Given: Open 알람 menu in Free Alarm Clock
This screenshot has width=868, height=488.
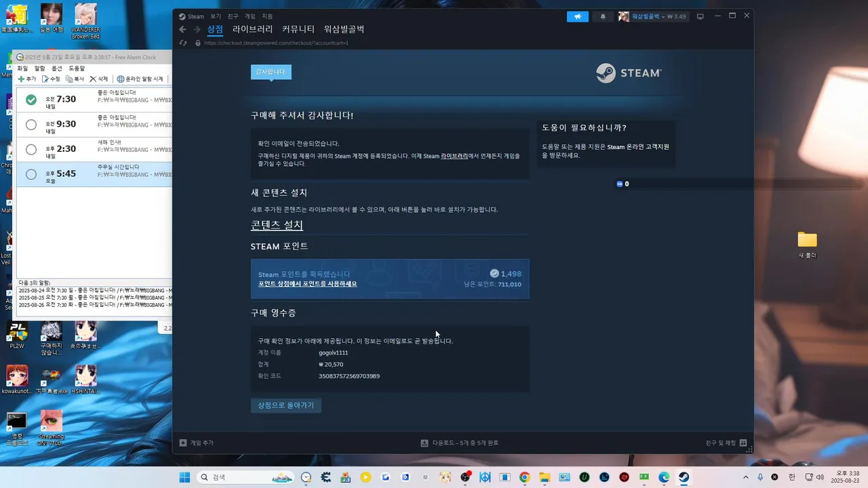Looking at the screenshot, I should click(x=40, y=68).
